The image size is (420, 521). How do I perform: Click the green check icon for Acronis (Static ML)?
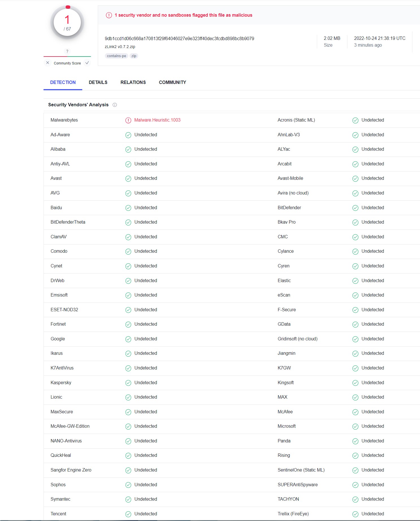[356, 120]
